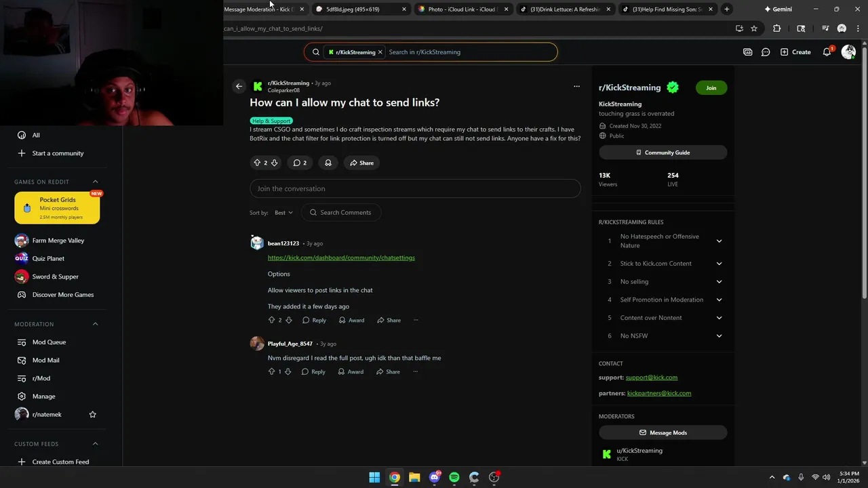Open Farm Merge Valley game
Viewport: 868px width, 488px height.
(58, 241)
